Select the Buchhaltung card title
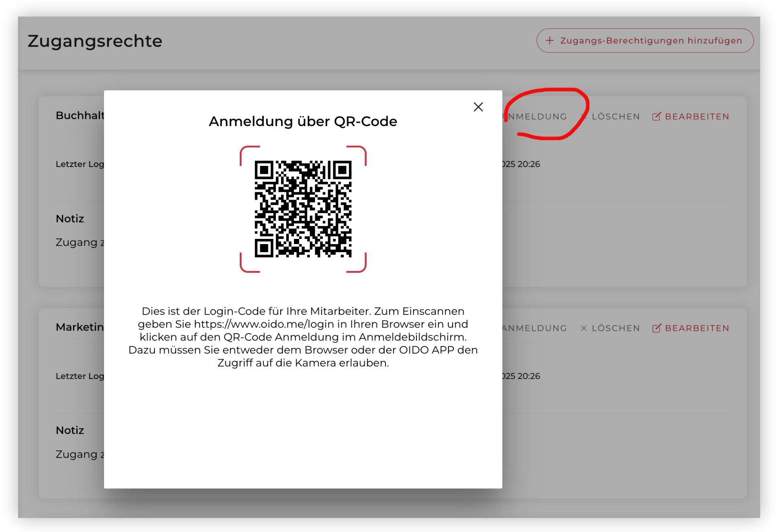The height and width of the screenshot is (532, 779). 80,116
